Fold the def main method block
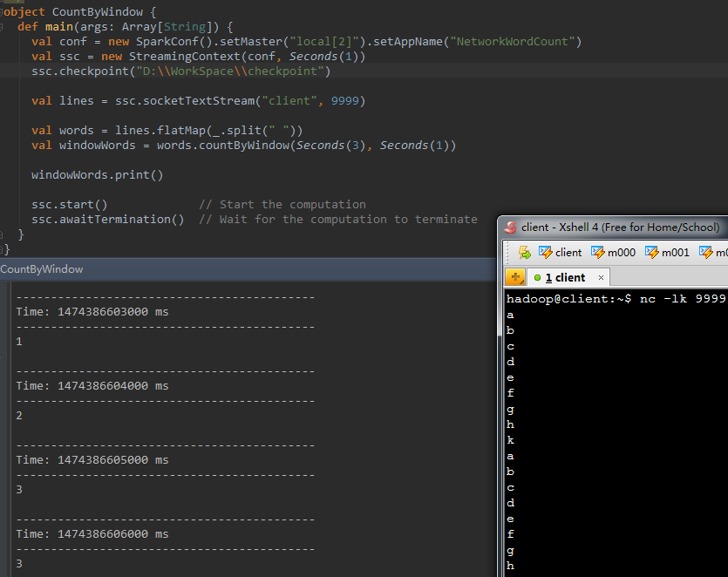Viewport: 728px width, 577px height. tap(8, 27)
